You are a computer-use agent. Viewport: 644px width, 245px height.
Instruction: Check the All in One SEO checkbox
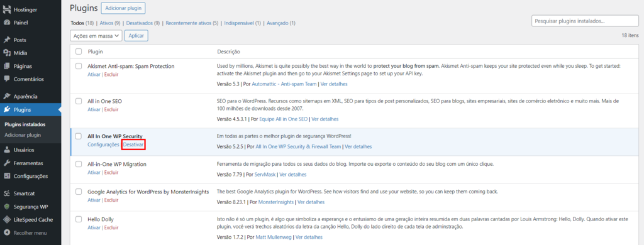coord(79,101)
